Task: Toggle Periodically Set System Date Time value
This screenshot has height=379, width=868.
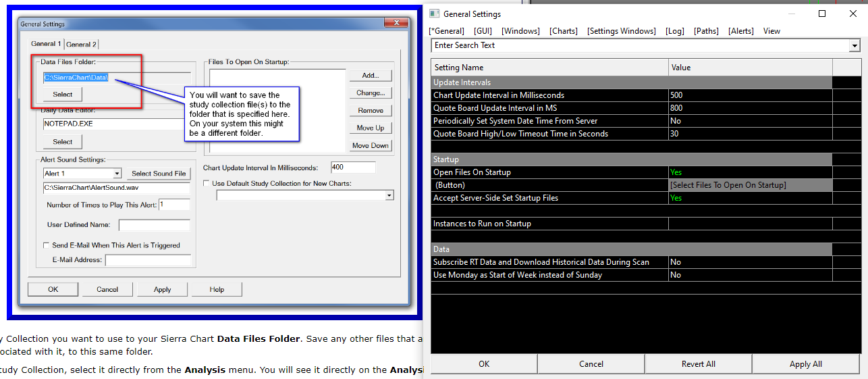Action: [750, 121]
